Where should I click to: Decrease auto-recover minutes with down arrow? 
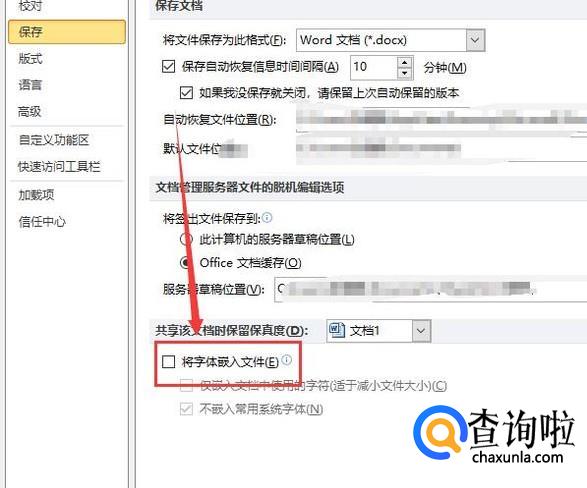(x=404, y=73)
